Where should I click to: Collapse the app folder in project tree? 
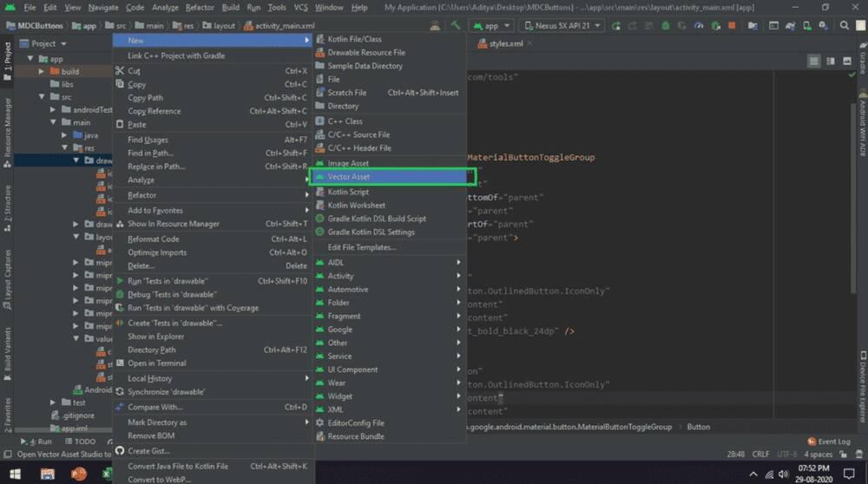[x=30, y=59]
